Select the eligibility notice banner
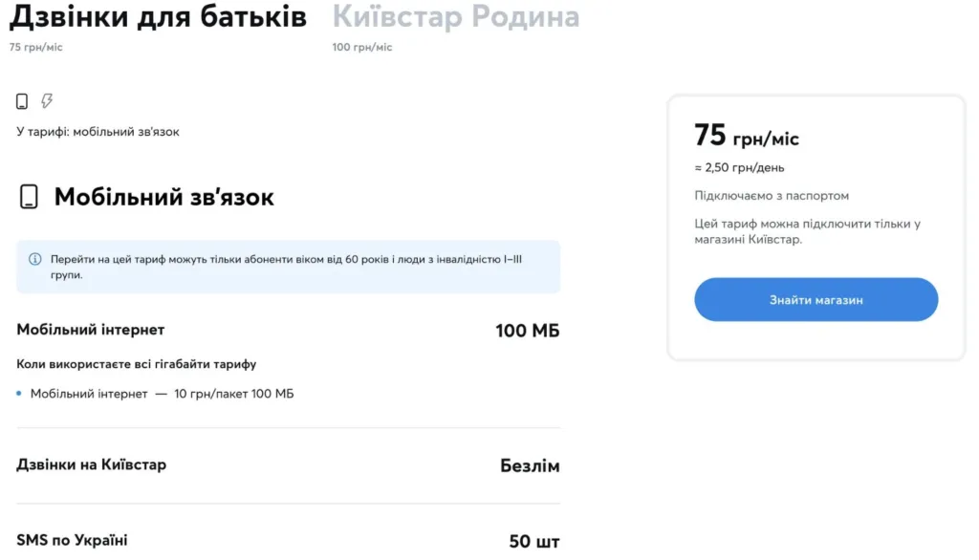The width and height of the screenshot is (979, 560). coord(287,267)
